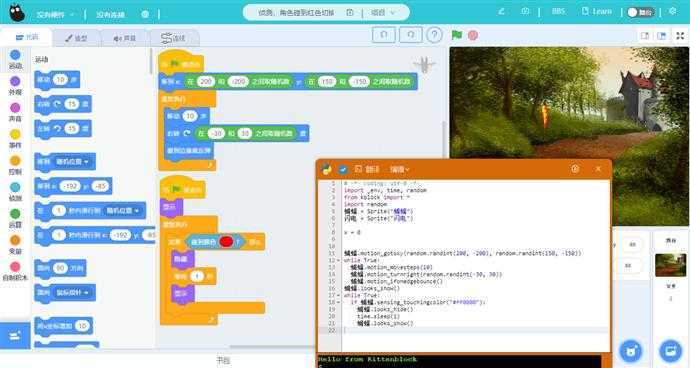Switch to the wiring connection tab

point(173,38)
